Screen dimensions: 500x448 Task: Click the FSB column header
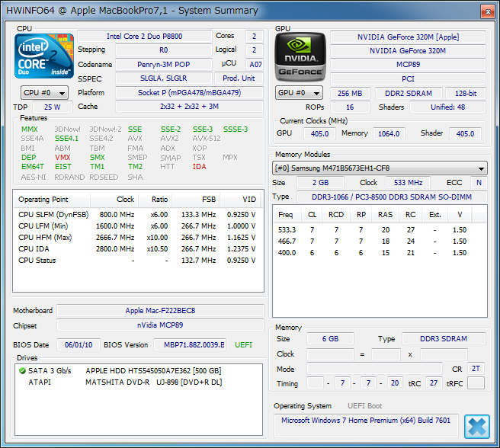[x=196, y=200]
